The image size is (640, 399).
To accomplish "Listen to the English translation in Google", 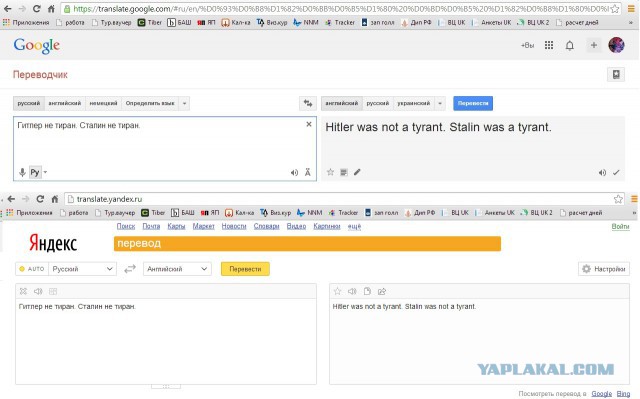I will coord(602,173).
